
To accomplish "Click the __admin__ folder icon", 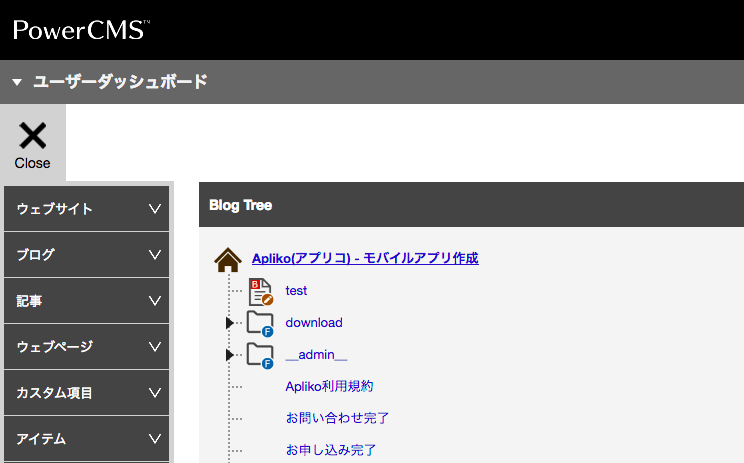I will [x=260, y=355].
